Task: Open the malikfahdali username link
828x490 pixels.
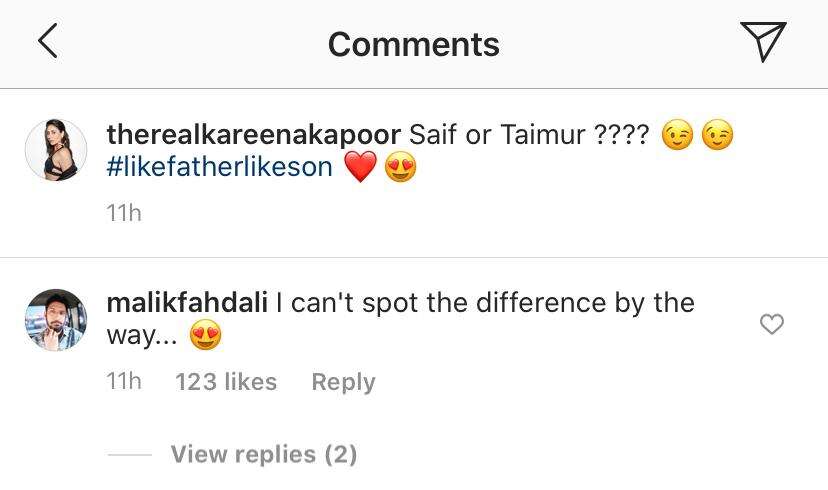Action: tap(187, 303)
